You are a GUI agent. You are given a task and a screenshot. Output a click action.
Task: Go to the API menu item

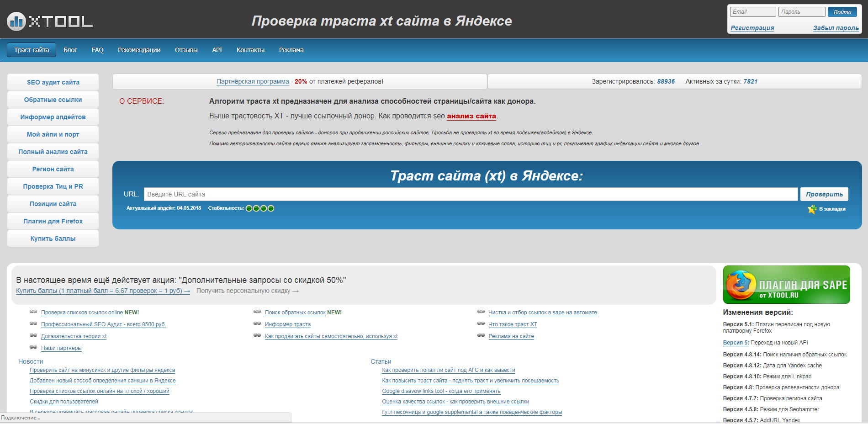217,50
